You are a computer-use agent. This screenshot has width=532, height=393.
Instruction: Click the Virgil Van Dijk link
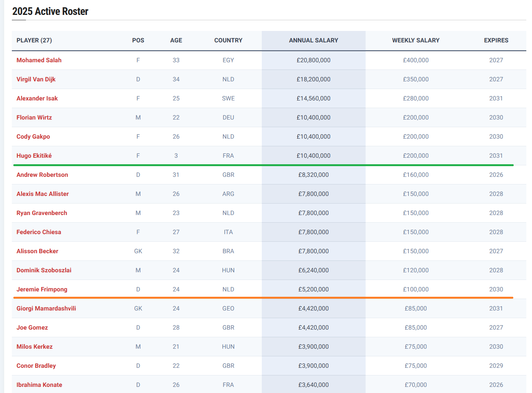click(x=36, y=79)
